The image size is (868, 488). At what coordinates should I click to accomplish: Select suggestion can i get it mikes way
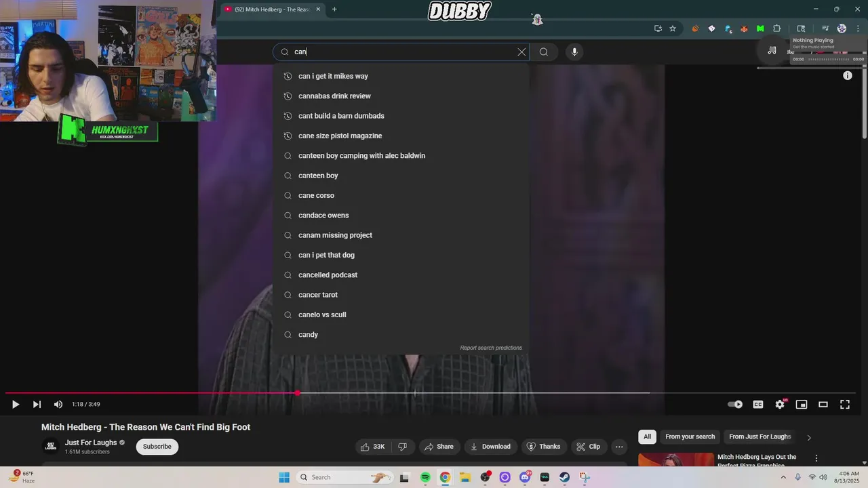[401, 76]
